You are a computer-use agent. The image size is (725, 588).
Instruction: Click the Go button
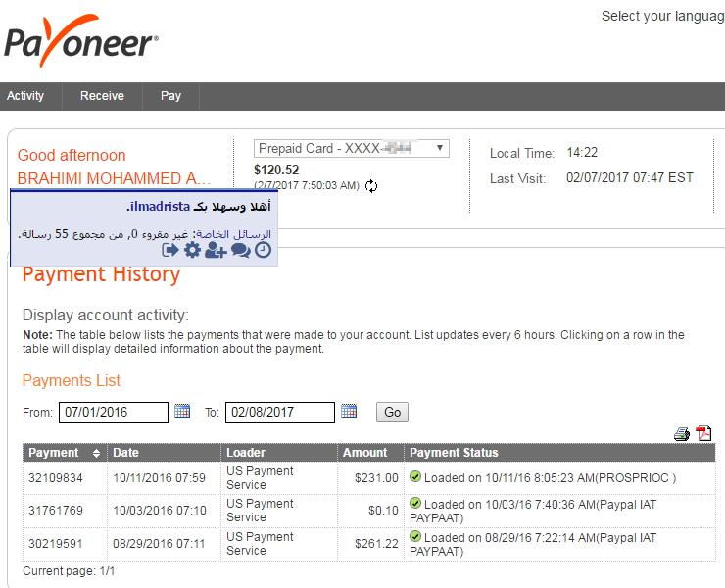[x=392, y=412]
